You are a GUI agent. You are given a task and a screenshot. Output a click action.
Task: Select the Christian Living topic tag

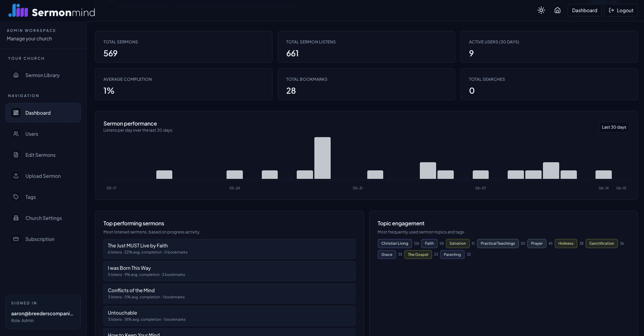tap(395, 244)
